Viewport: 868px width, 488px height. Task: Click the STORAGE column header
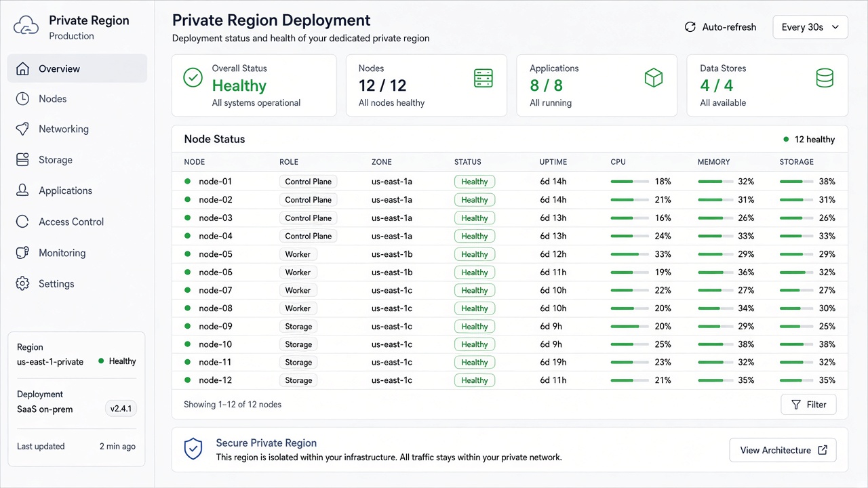tap(797, 162)
